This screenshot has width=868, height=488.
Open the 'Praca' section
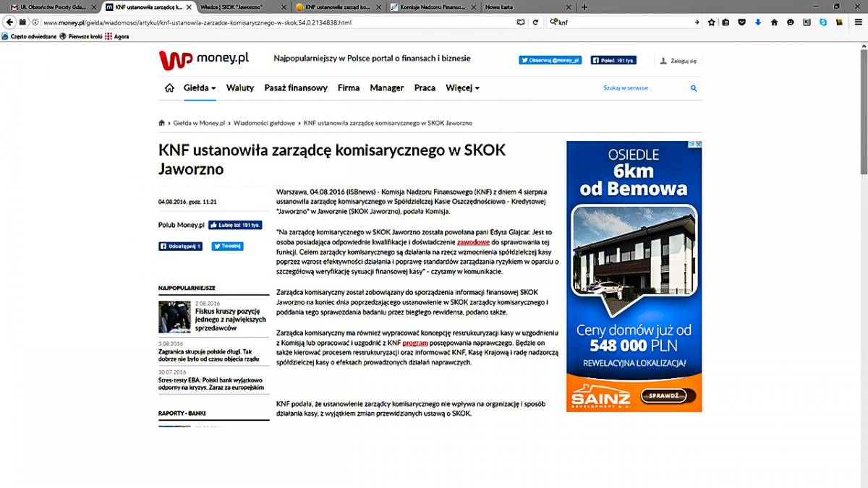pyautogui.click(x=425, y=88)
